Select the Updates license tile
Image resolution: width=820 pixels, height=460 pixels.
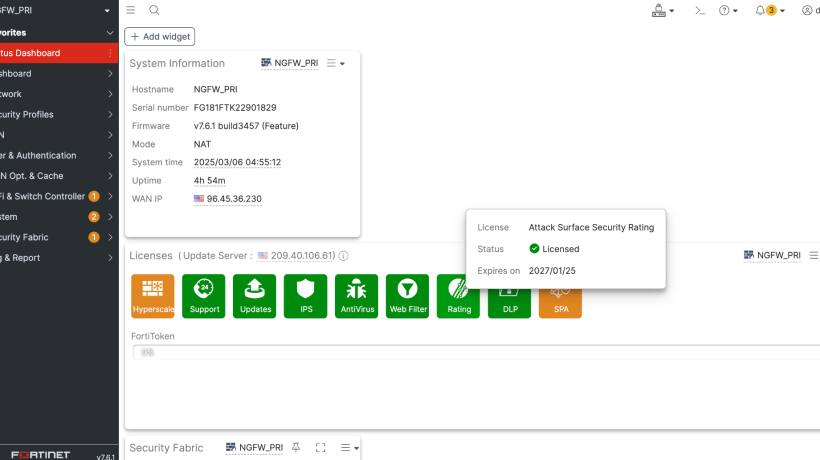(x=255, y=296)
